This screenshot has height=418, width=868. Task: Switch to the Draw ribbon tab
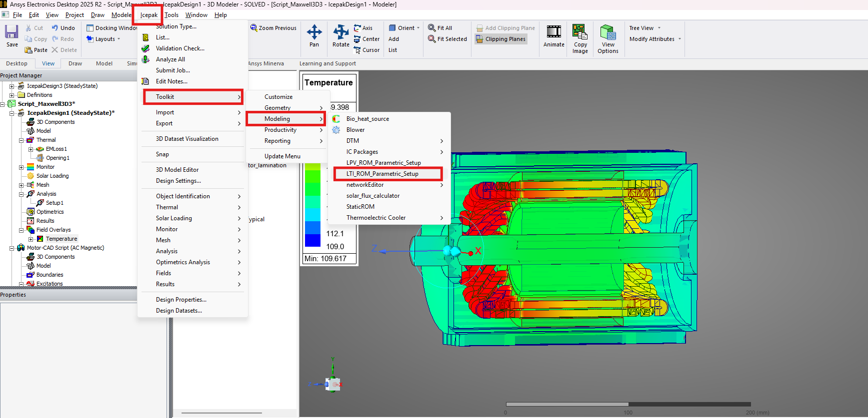click(75, 63)
